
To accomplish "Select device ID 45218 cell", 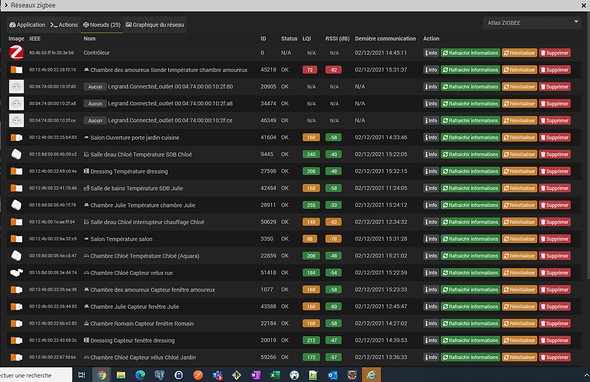I will (268, 70).
